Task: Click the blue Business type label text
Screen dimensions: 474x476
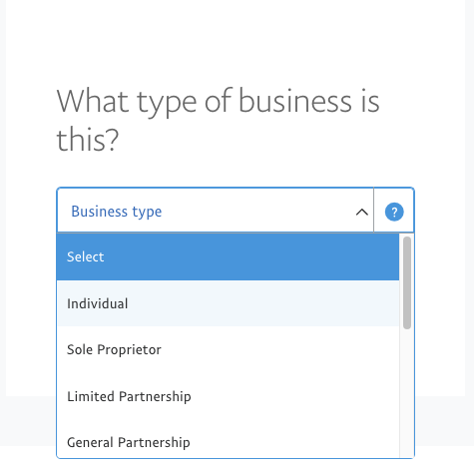Action: click(x=117, y=212)
